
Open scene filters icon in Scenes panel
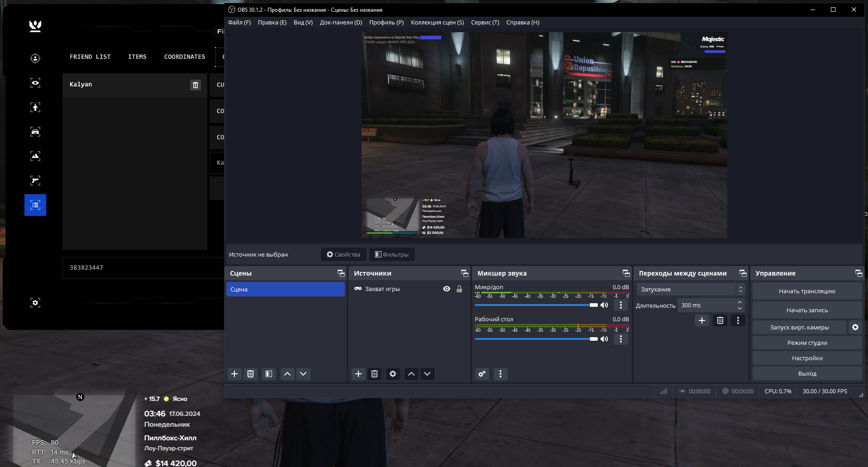[x=269, y=374]
